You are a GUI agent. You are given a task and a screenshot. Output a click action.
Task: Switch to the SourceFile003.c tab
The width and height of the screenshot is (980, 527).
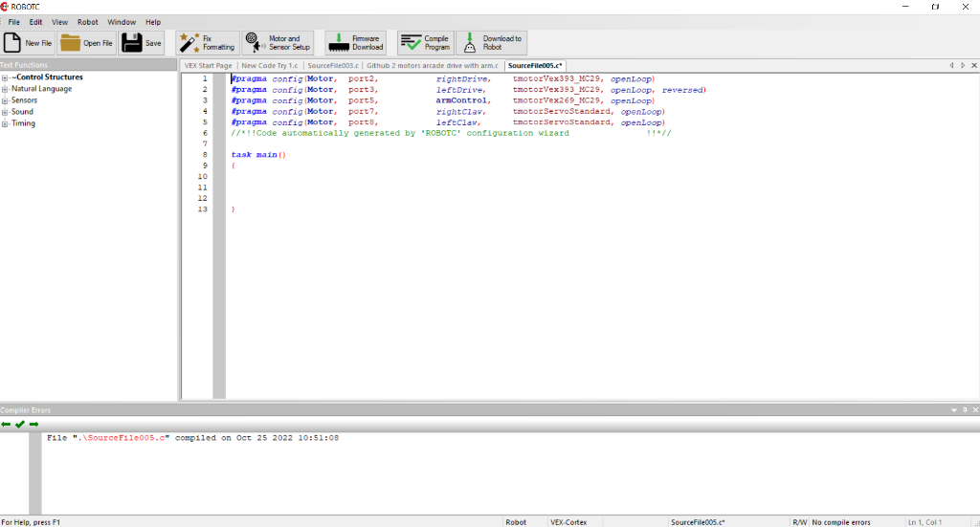click(x=332, y=65)
